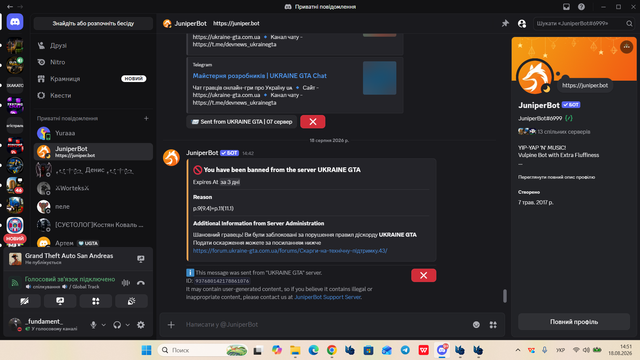640x360 pixels.
Task: Open Friends section
Action: point(93,45)
